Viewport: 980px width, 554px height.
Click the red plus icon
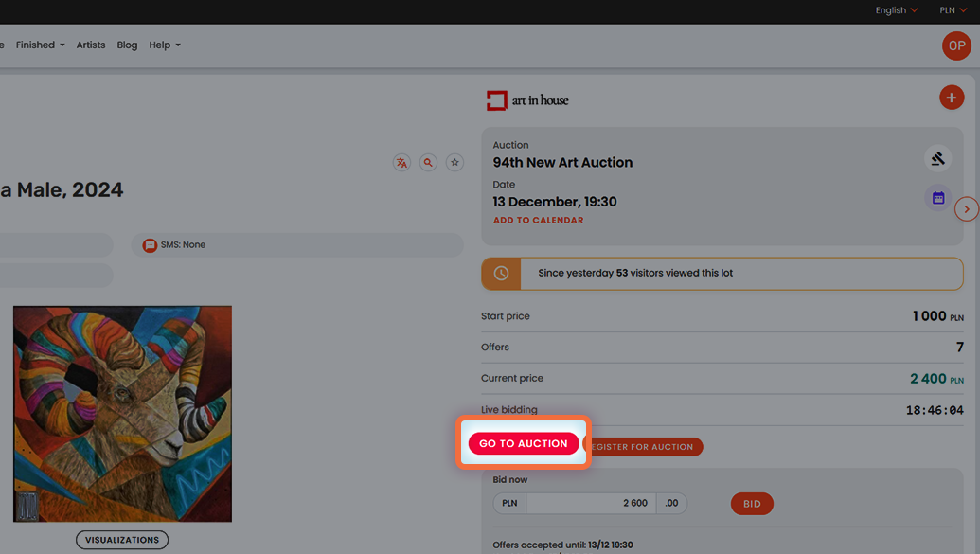point(952,98)
